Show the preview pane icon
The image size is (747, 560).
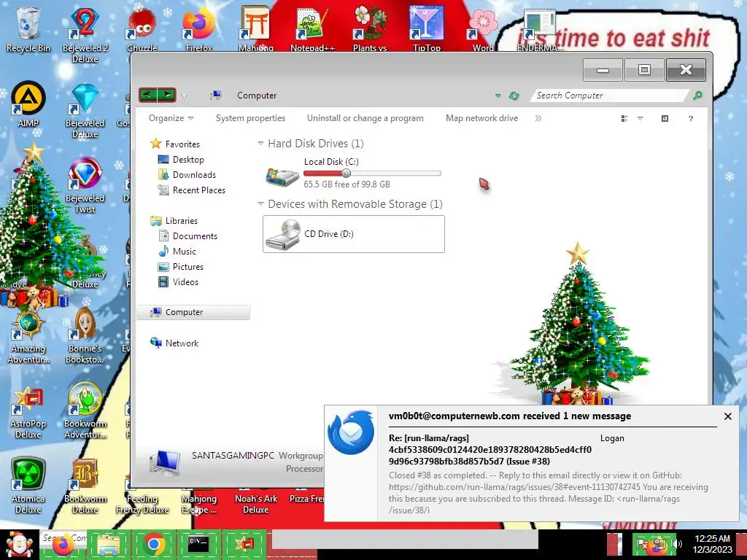(665, 119)
